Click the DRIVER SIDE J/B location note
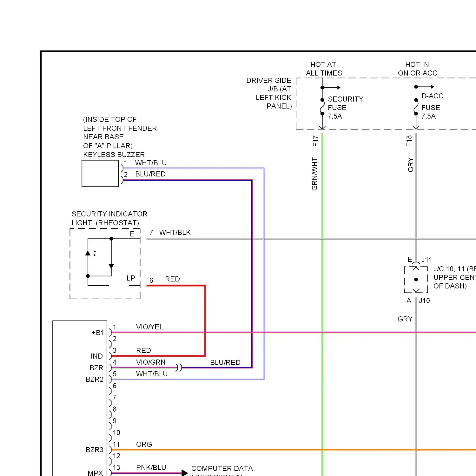Screen dimensions: 476x476 coord(269,93)
